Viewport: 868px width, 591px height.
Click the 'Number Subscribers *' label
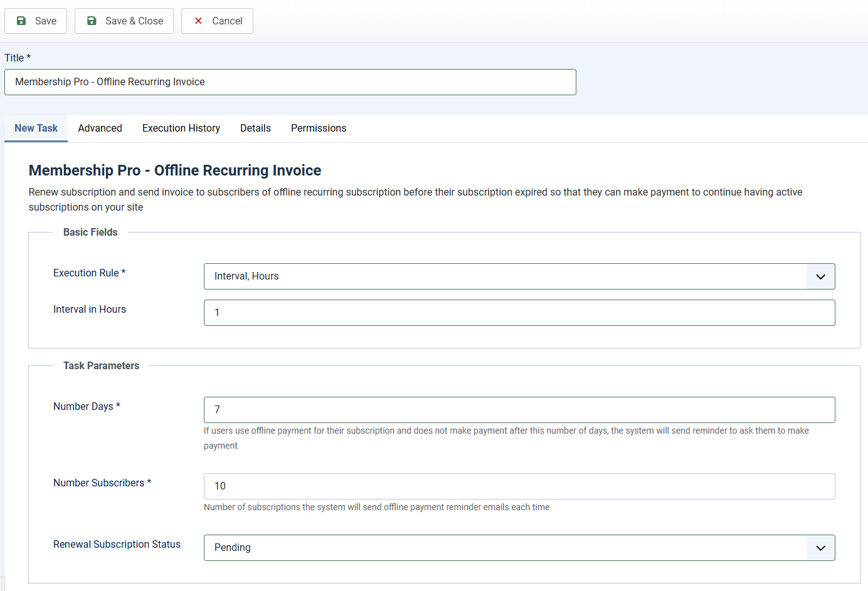[102, 483]
